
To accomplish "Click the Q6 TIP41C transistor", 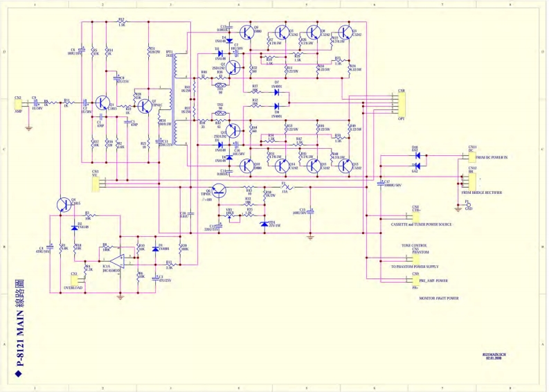I will (219, 190).
